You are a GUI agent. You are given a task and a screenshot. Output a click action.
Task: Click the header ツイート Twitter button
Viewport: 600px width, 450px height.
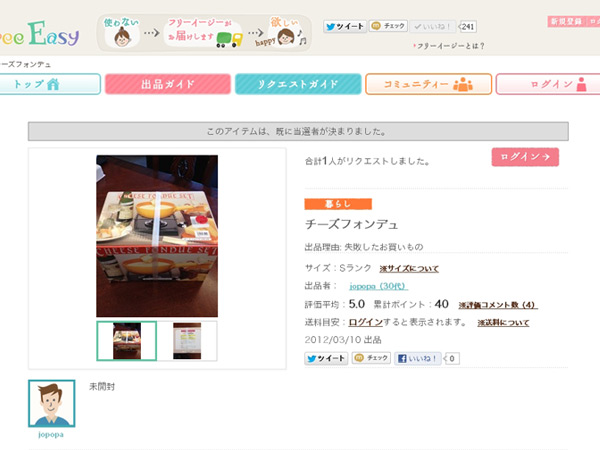coord(345,26)
